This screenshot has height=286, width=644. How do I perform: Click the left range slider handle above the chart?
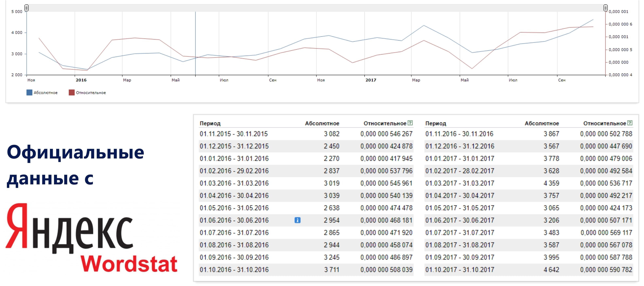(26, 8)
